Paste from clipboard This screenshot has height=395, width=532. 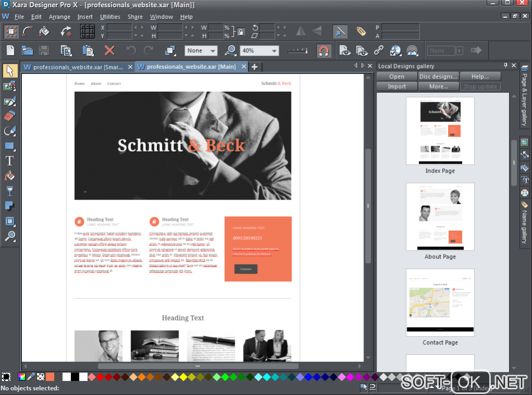pos(88,51)
